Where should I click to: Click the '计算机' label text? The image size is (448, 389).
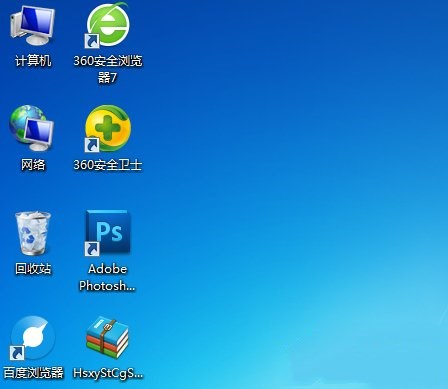(x=33, y=61)
